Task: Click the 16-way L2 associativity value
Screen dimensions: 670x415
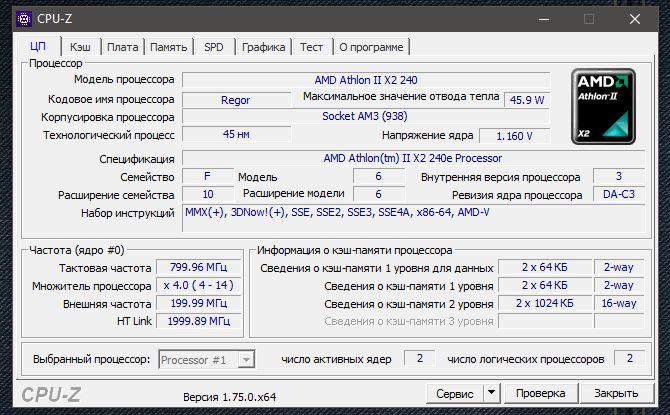Action: [619, 303]
